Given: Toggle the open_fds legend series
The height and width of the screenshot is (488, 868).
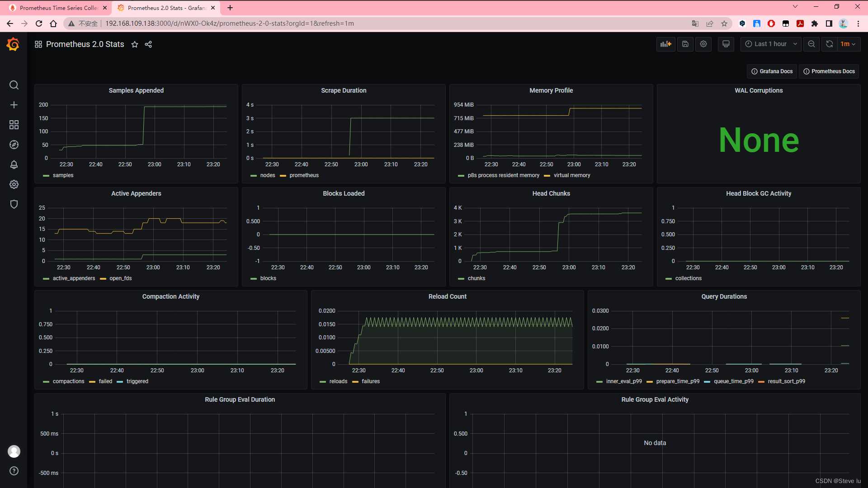Looking at the screenshot, I should click(121, 278).
